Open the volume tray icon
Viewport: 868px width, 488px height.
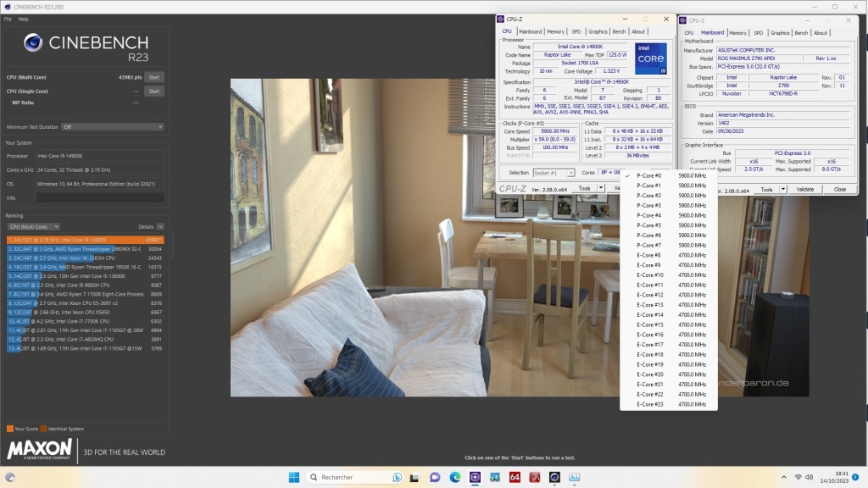809,477
